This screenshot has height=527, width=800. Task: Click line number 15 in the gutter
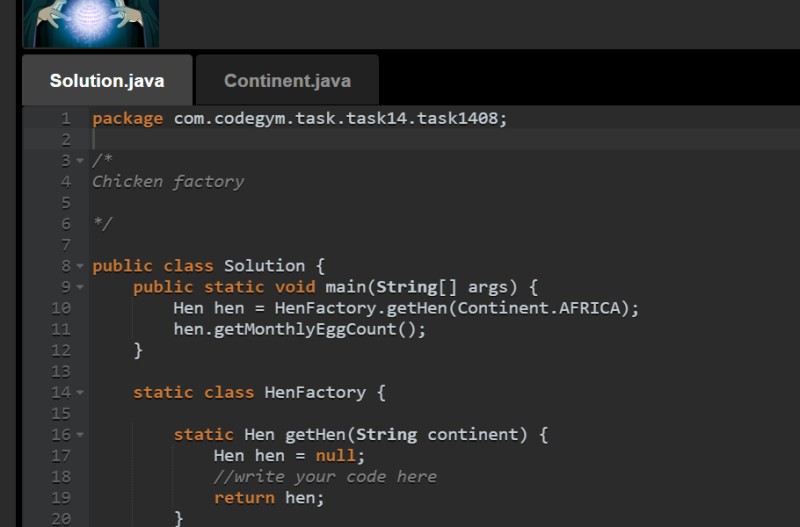(x=61, y=413)
